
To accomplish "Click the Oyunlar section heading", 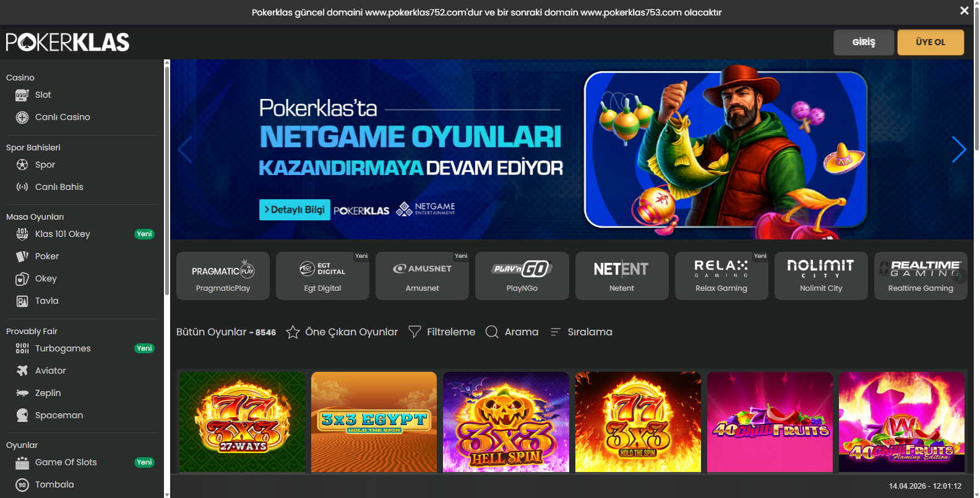I will coord(22,445).
